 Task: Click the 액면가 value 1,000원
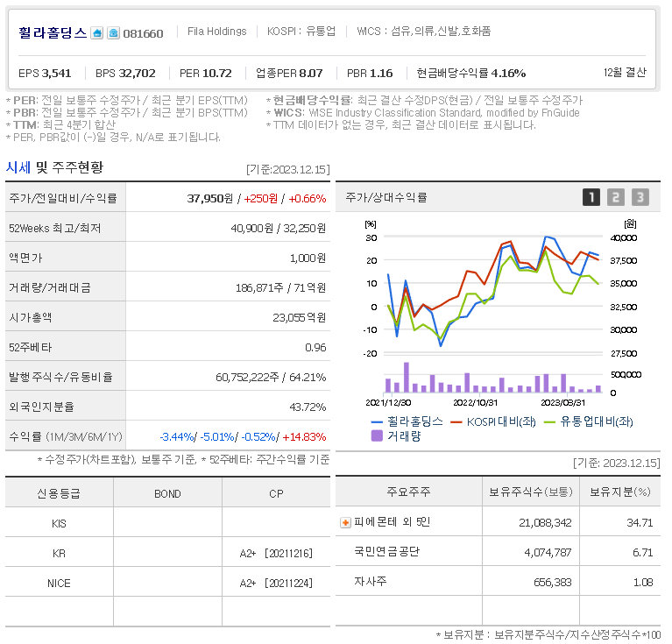coord(308,258)
